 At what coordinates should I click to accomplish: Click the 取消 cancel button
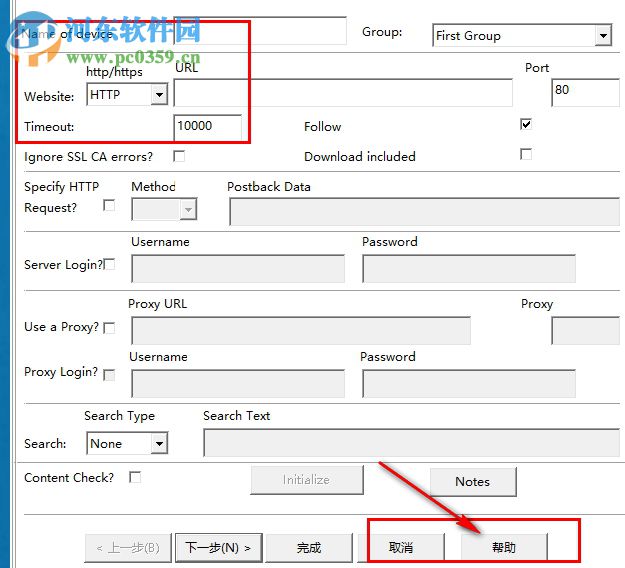coord(401,548)
